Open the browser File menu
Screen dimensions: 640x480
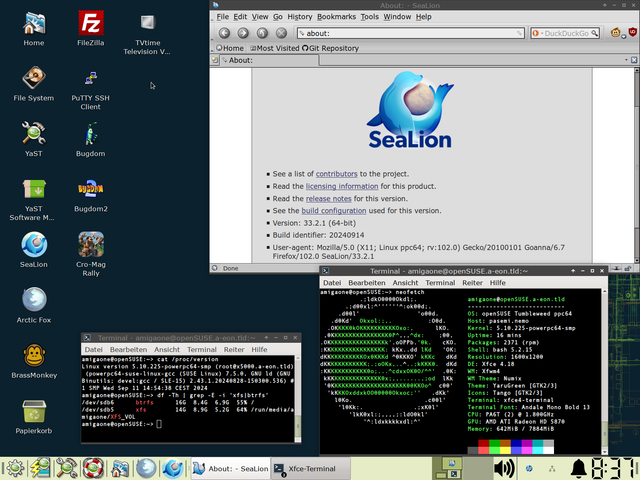(222, 17)
